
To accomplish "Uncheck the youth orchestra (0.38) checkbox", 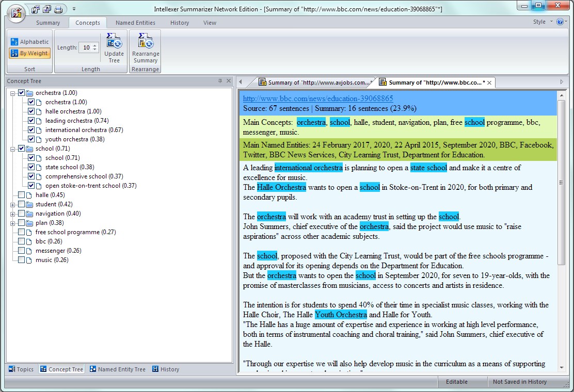I will [31, 139].
